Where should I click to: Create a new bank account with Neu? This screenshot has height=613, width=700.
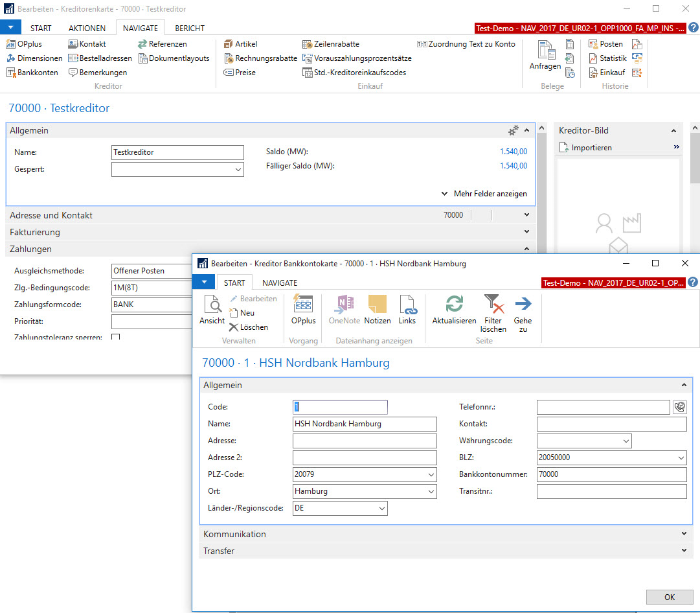(x=242, y=313)
